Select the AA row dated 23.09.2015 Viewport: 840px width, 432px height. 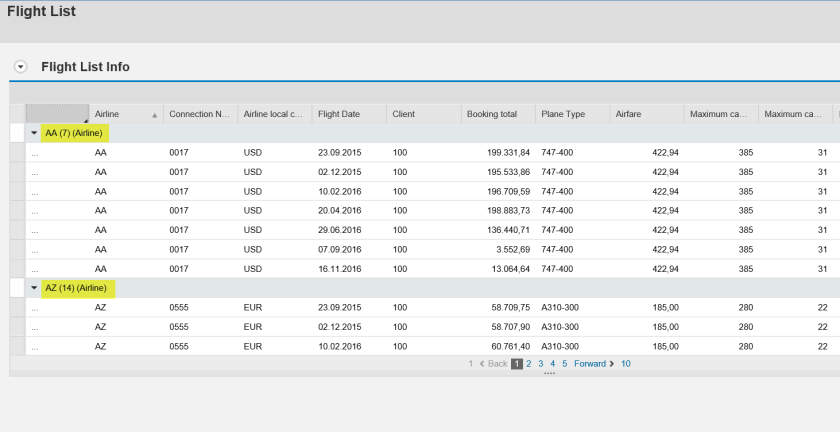tap(17, 153)
